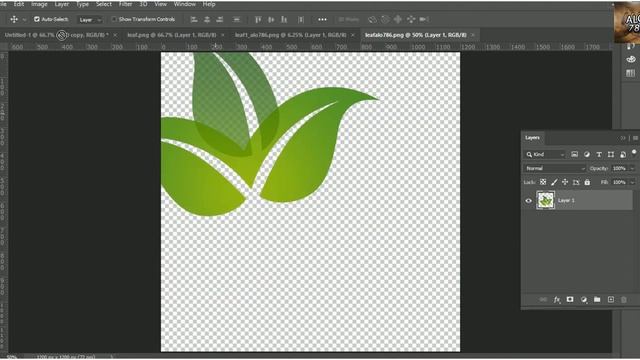Delete layer trash icon

(624, 300)
